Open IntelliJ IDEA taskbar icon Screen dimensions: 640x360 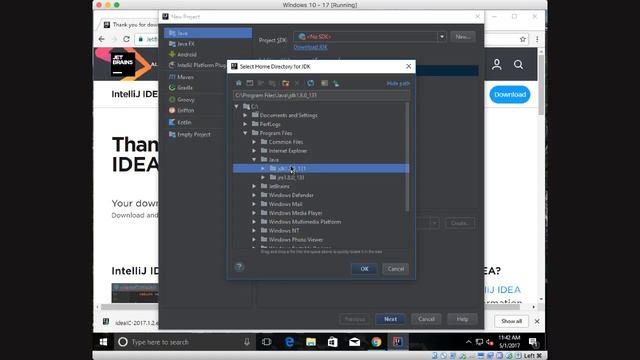(397, 342)
